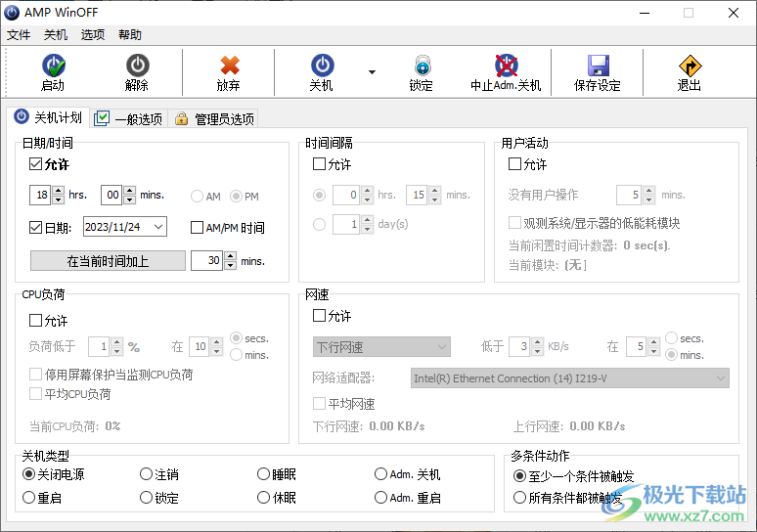This screenshot has height=532, width=757.
Task: Click the 下行网速: 0.00 KB/s status text
Action: tap(369, 425)
